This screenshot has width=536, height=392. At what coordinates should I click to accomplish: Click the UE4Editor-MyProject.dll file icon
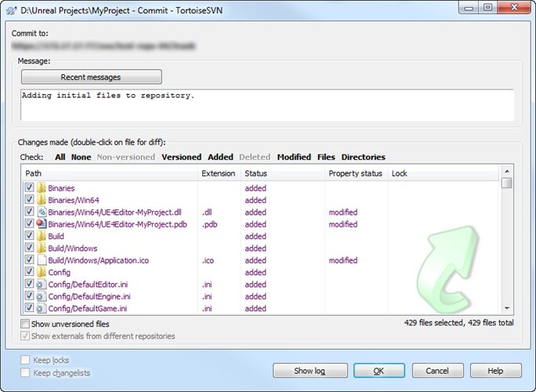pyautogui.click(x=42, y=212)
